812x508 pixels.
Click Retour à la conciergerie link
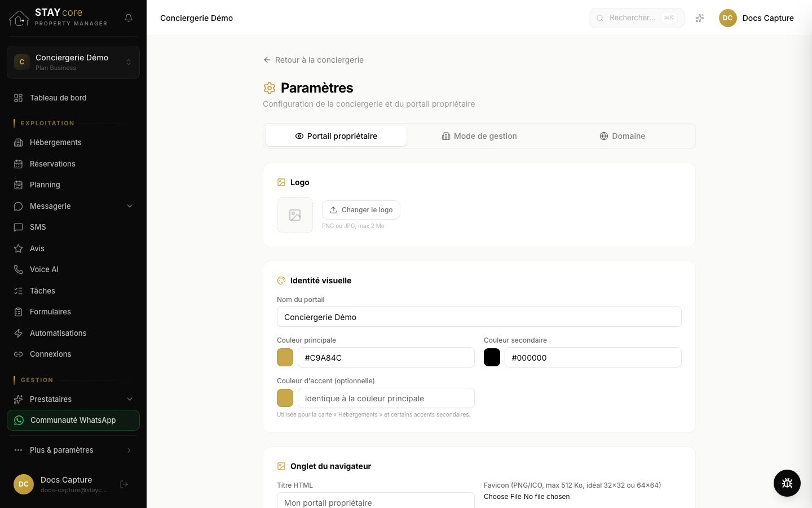[x=314, y=60]
